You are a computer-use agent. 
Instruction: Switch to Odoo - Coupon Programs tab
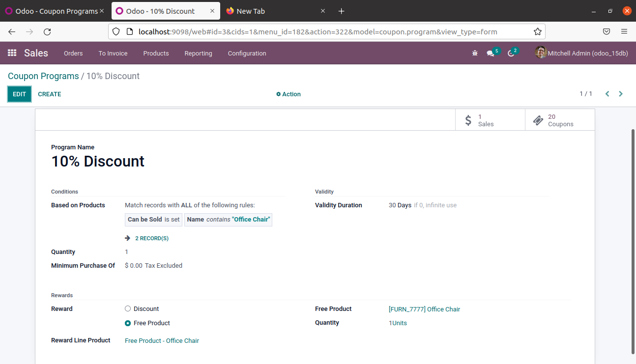54,11
